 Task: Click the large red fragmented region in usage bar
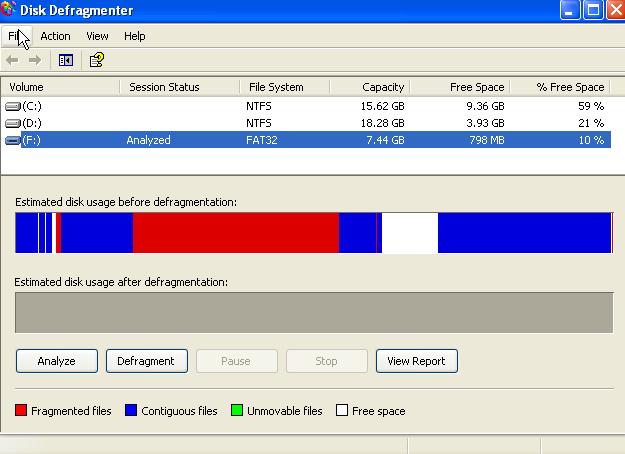236,233
